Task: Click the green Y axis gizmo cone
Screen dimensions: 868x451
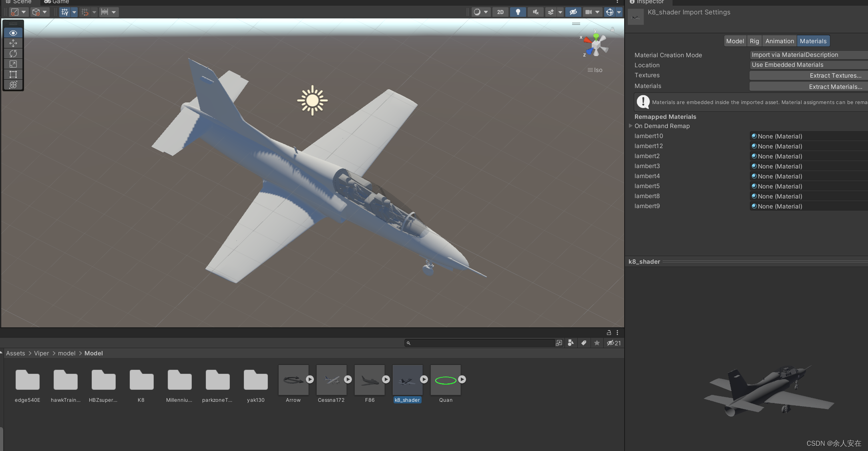Action: click(596, 37)
